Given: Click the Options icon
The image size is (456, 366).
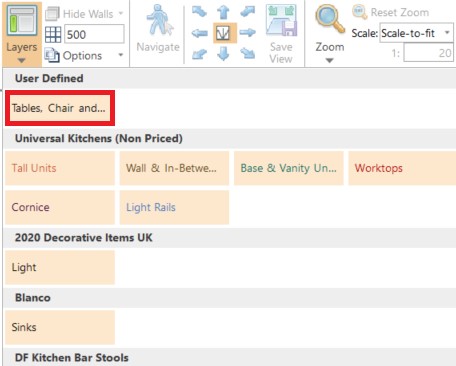Looking at the screenshot, I should coord(52,55).
